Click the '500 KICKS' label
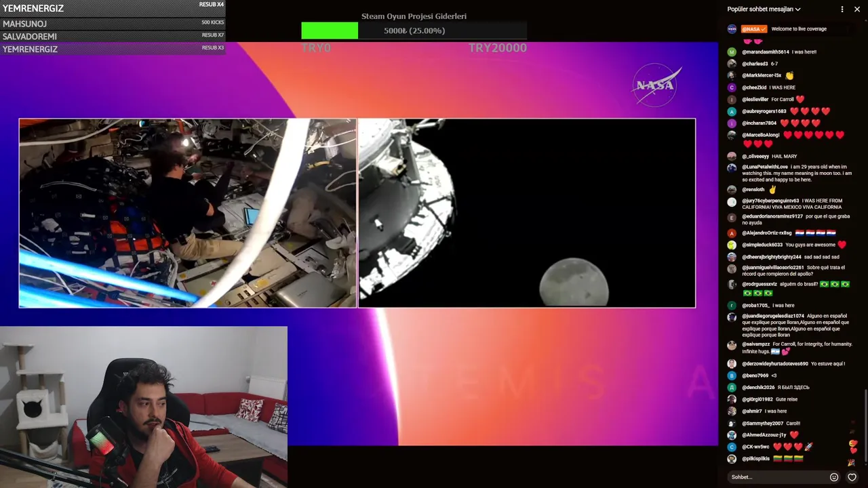Screen dimensions: 868x488 click(212, 22)
